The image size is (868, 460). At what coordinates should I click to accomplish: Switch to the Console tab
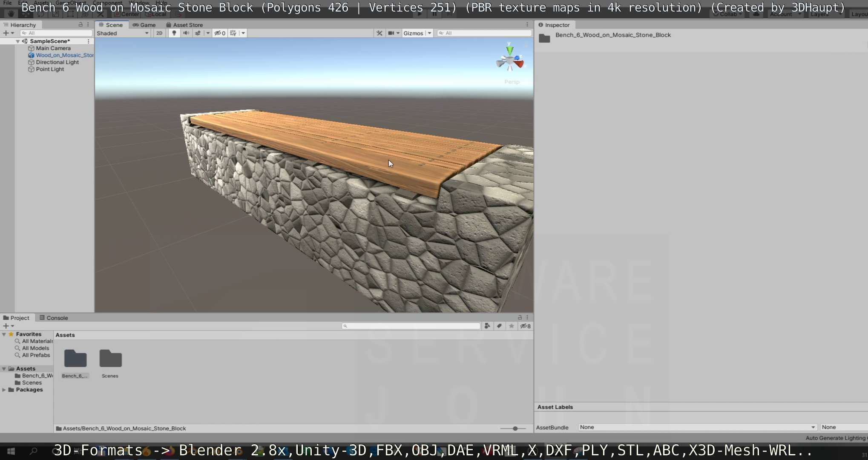click(x=54, y=318)
